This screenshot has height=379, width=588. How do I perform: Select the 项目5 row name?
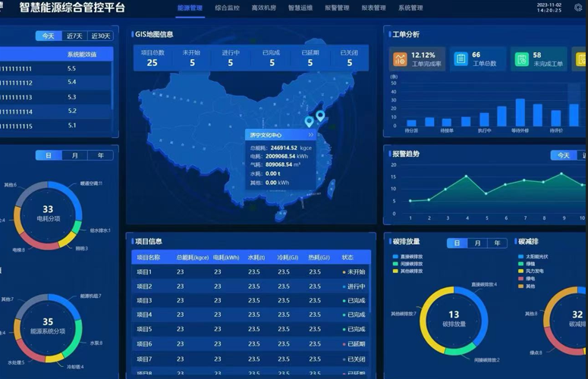[144, 329]
